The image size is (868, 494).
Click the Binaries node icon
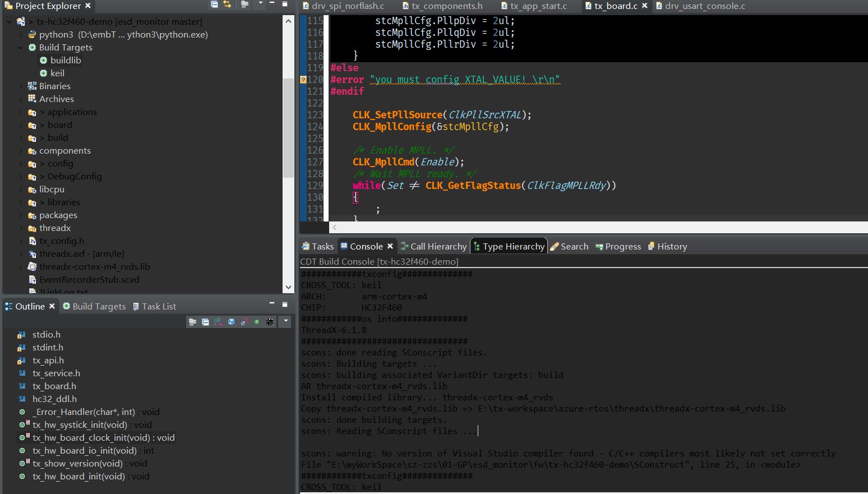tap(32, 86)
